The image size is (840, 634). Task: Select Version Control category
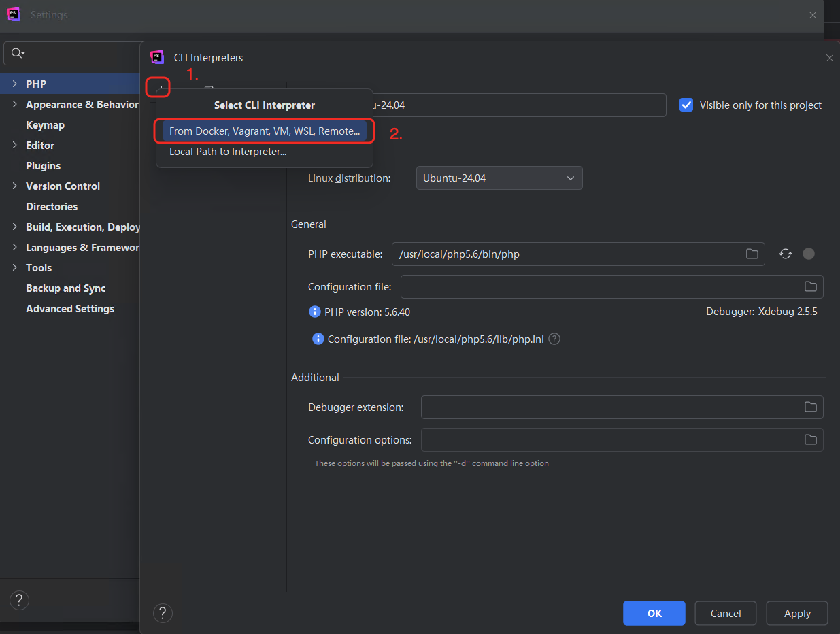coord(63,186)
